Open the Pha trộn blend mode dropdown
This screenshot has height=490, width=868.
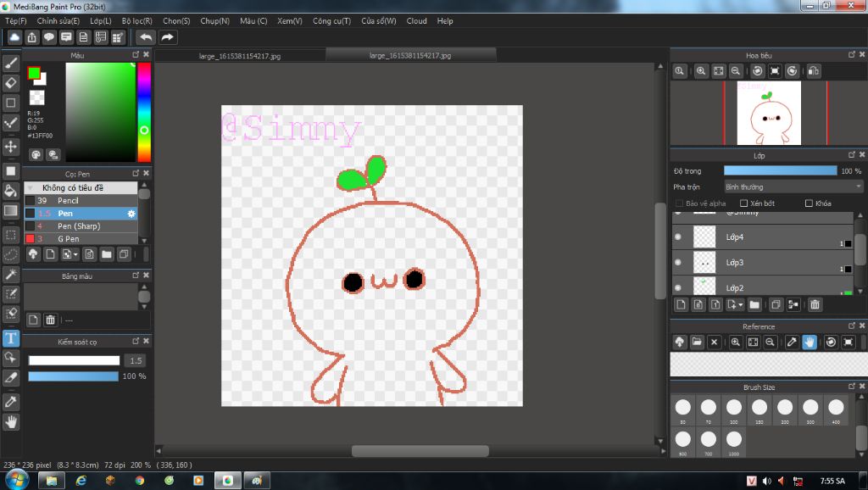point(793,187)
